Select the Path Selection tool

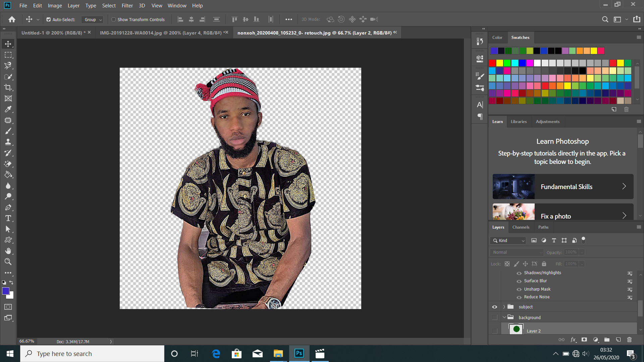tap(8, 229)
